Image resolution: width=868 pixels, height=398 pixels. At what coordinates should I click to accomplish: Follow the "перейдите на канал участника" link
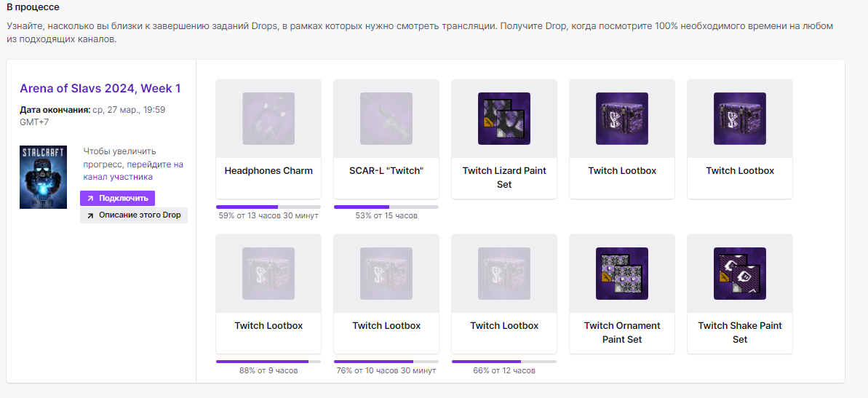coord(133,170)
